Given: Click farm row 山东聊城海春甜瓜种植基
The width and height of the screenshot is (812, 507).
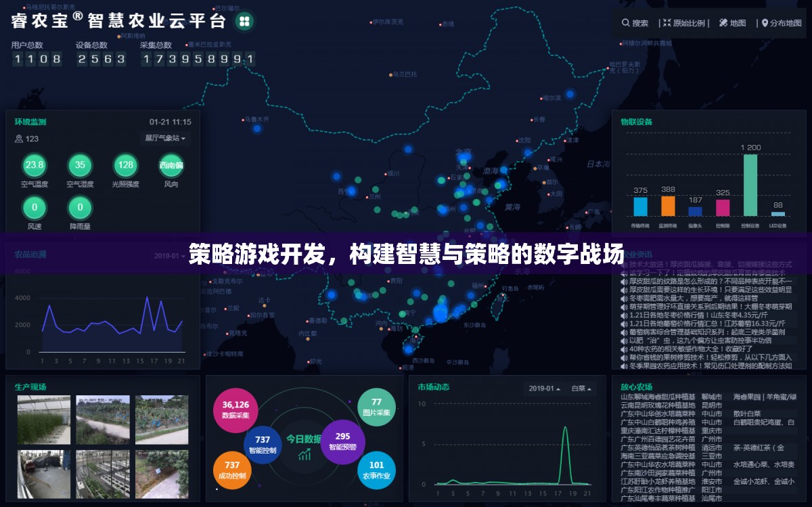Looking at the screenshot, I should point(708,397).
